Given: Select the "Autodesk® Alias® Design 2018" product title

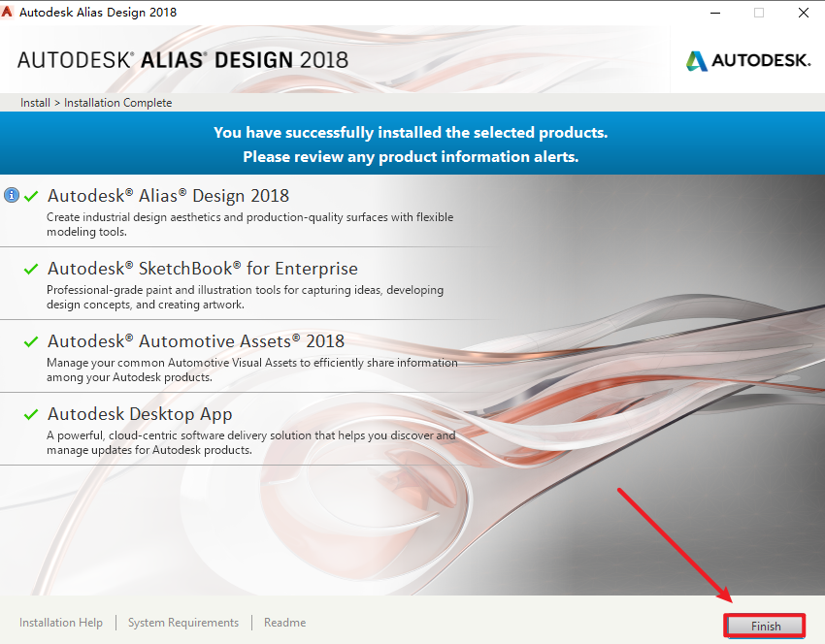Looking at the screenshot, I should tap(168, 196).
